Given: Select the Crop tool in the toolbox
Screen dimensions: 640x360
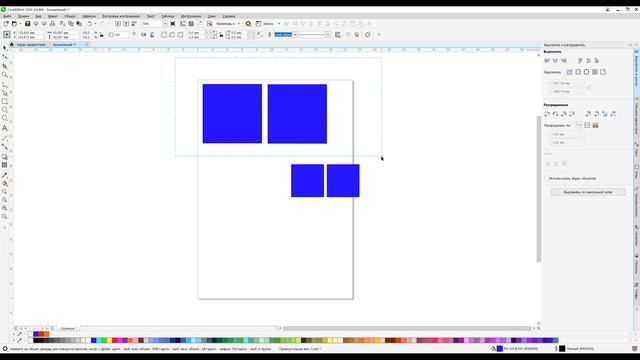Looking at the screenshot, I should [5, 66].
